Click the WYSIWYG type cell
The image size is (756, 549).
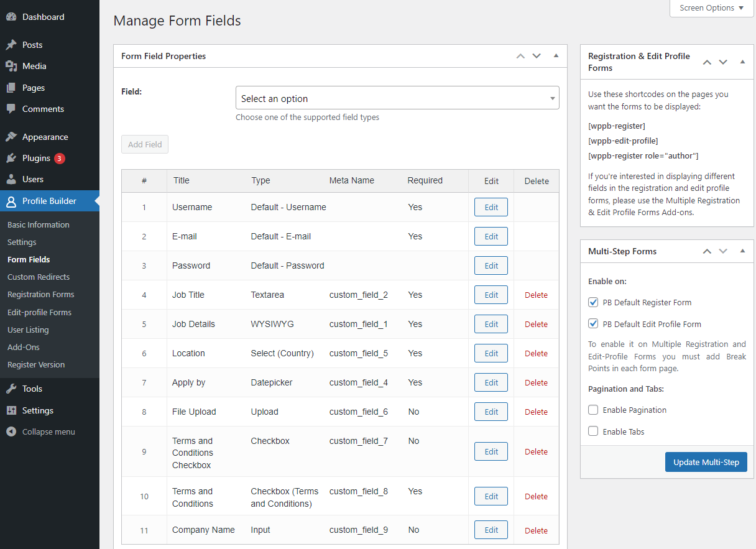pyautogui.click(x=272, y=324)
